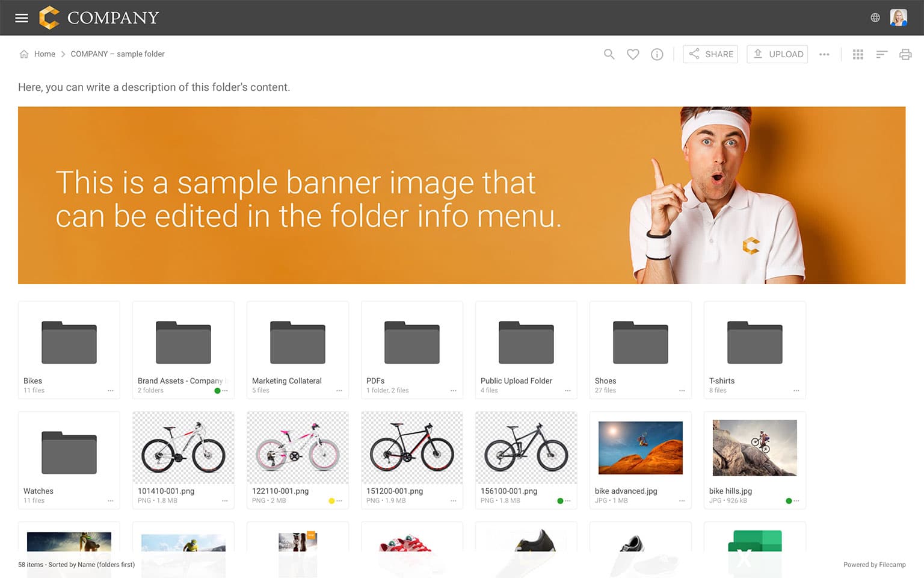
Task: Open the toolbar more options menu
Action: 824,54
